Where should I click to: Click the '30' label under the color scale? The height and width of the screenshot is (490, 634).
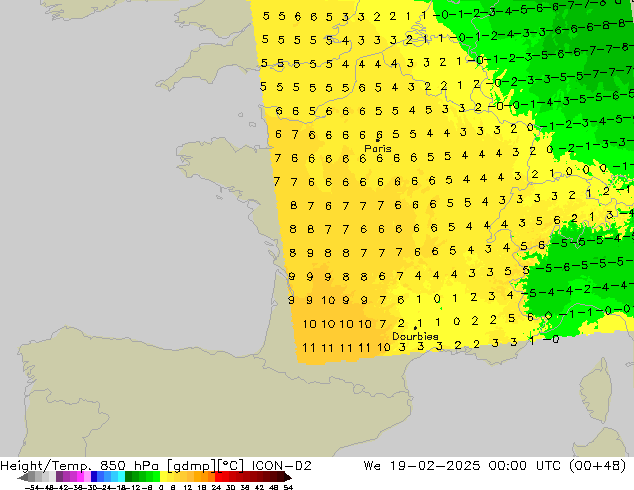coord(230,488)
